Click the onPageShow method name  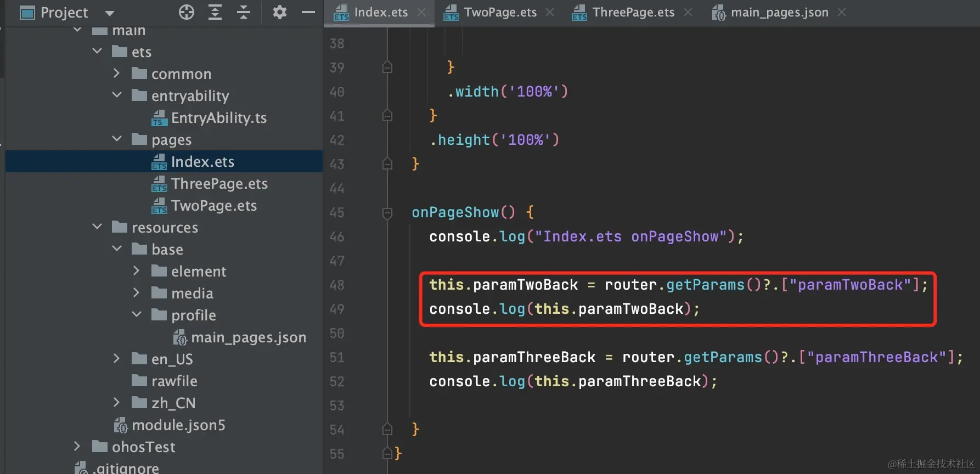point(455,212)
